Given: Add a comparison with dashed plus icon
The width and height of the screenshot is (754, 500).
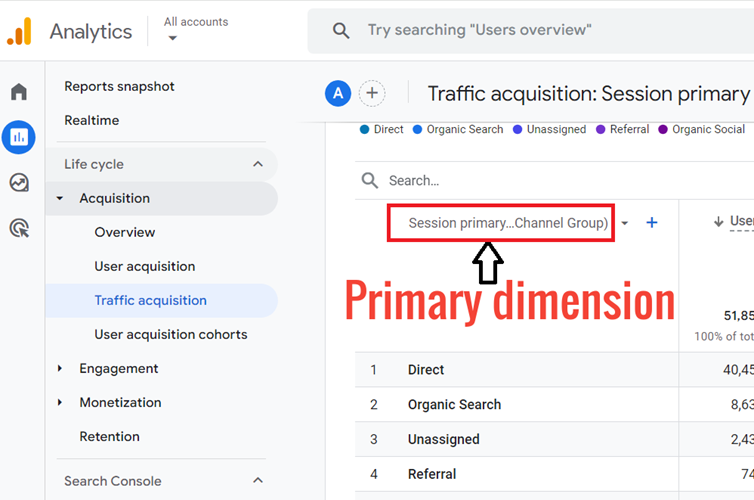Looking at the screenshot, I should pyautogui.click(x=372, y=93).
